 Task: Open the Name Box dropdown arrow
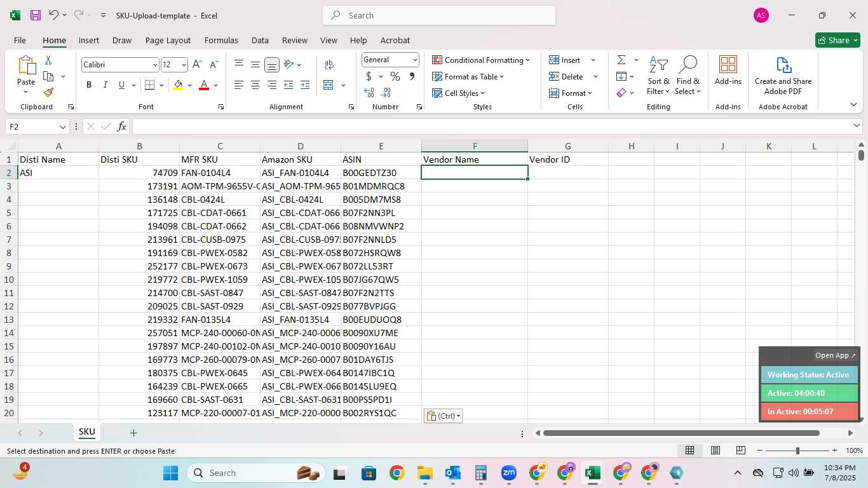coord(62,127)
